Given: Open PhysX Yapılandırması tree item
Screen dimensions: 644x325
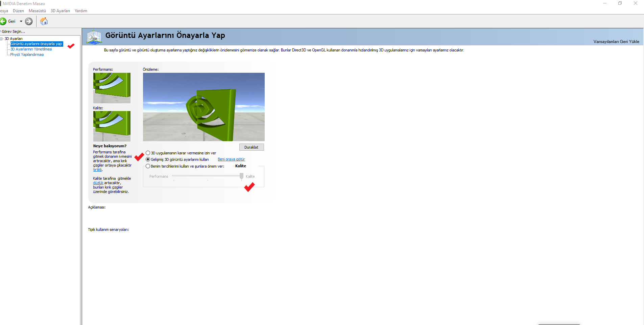Looking at the screenshot, I should click(x=27, y=55).
